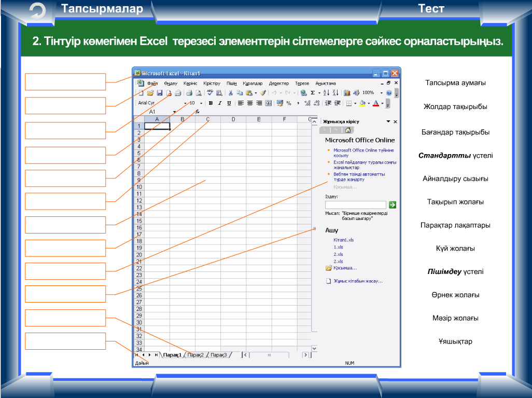
Task: Click Merge and Center icon
Action: pyautogui.click(x=268, y=103)
